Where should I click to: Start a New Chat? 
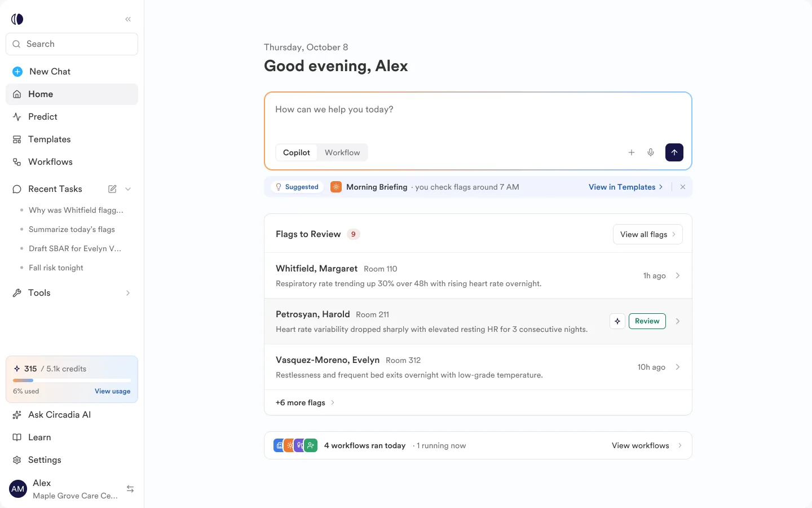(72, 72)
